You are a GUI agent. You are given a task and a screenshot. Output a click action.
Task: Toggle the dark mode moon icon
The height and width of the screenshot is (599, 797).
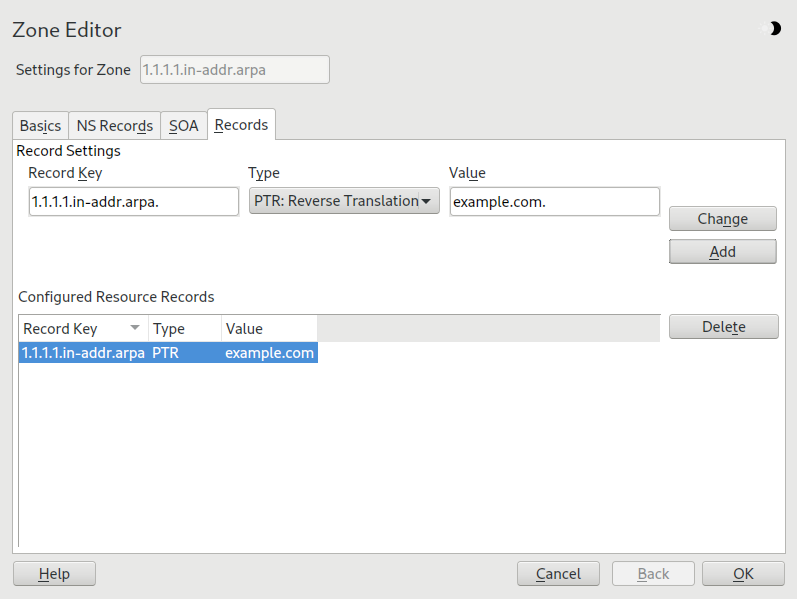773,29
